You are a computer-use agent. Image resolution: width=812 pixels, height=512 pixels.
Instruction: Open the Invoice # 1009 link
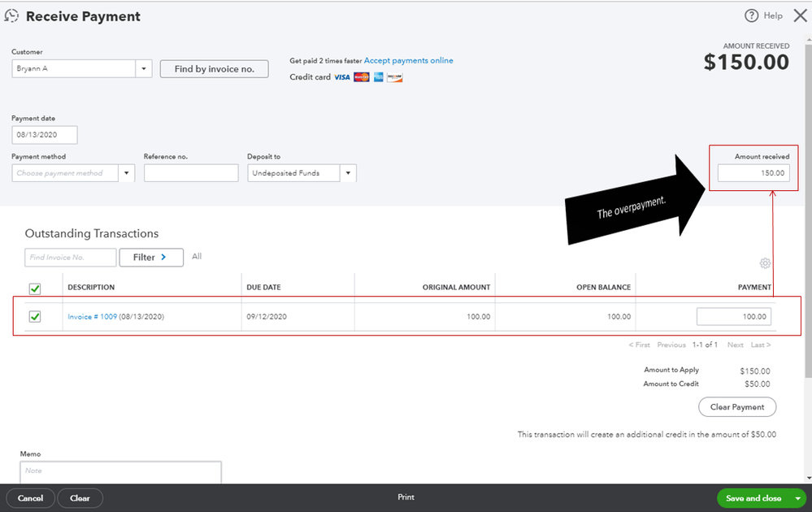pos(92,316)
